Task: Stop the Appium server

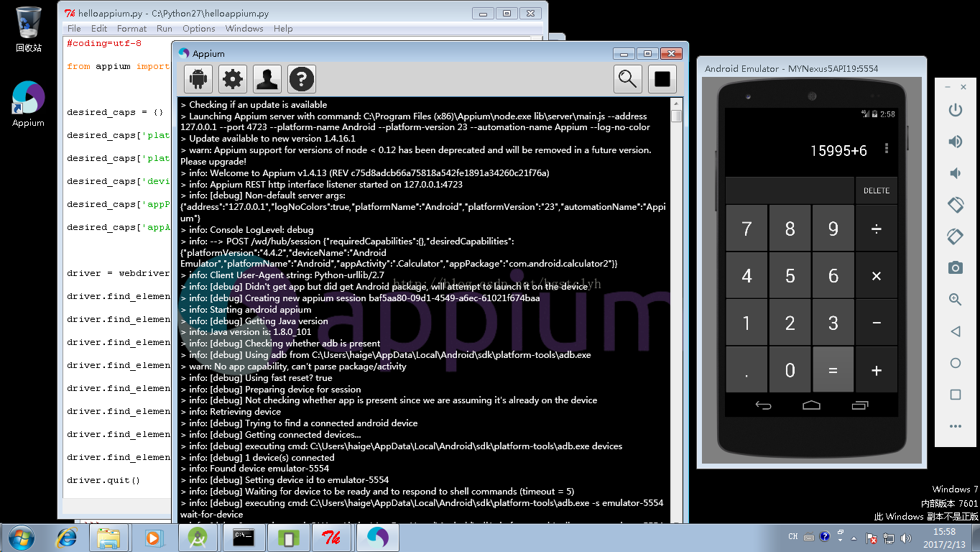Action: (662, 79)
